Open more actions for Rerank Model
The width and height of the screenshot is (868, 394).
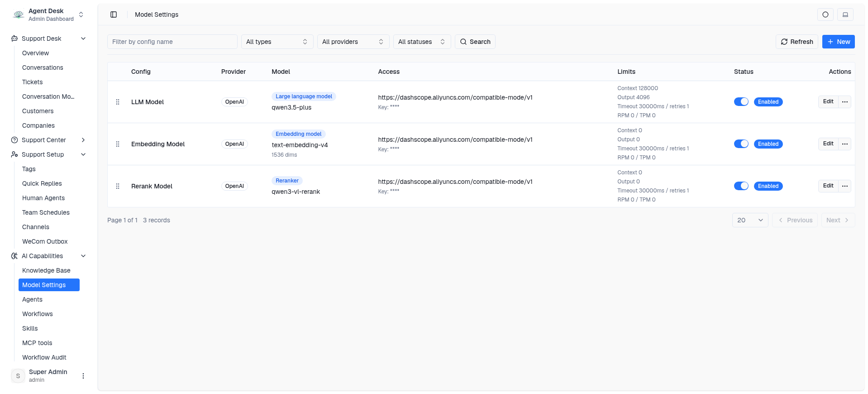845,186
